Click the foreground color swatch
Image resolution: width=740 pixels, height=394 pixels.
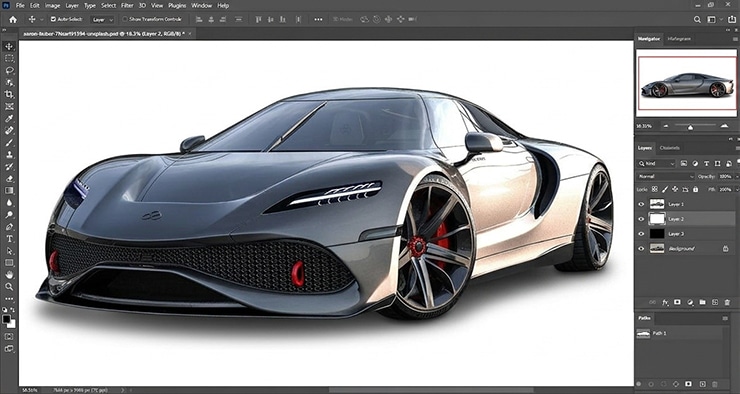(x=7, y=319)
